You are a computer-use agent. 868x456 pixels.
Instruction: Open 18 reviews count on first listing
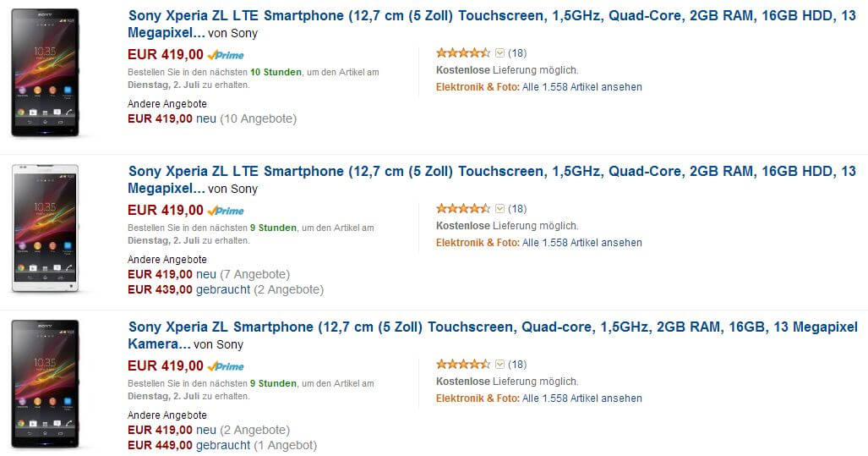point(517,52)
